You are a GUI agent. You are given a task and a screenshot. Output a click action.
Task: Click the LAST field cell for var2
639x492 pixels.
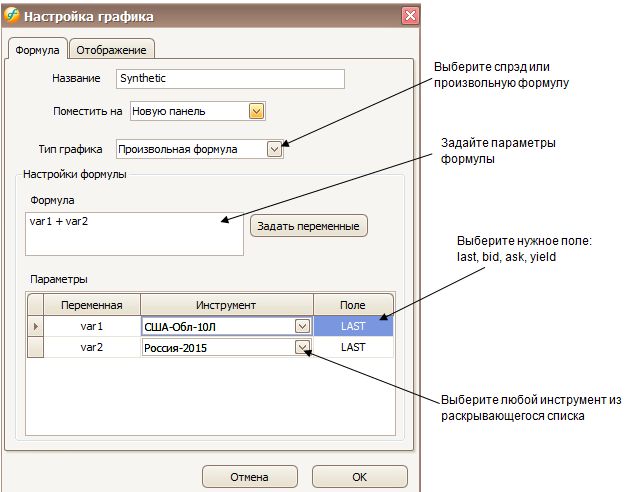[x=353, y=347]
